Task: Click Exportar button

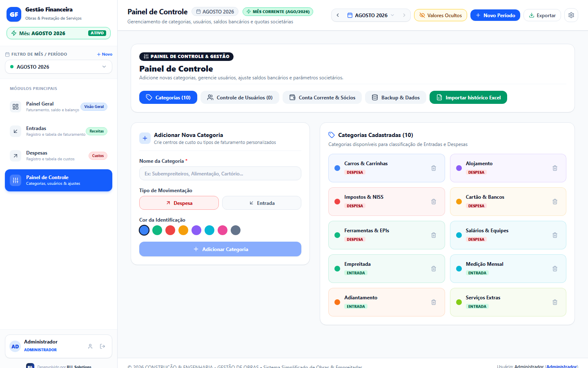Action: (x=542, y=15)
